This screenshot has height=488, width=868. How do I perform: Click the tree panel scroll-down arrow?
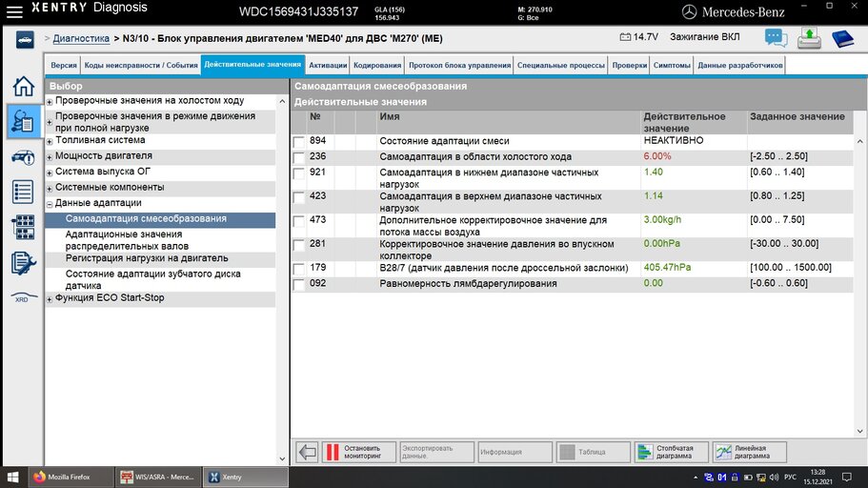(282, 458)
